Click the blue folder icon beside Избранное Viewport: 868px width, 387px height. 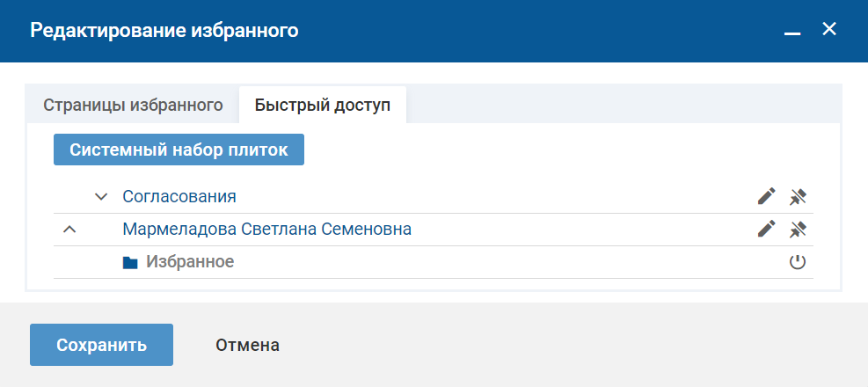click(x=130, y=262)
